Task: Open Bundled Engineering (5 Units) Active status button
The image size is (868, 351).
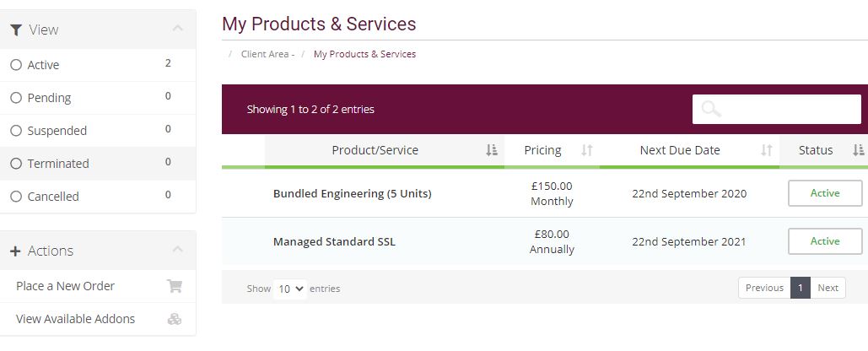Action: click(x=825, y=193)
